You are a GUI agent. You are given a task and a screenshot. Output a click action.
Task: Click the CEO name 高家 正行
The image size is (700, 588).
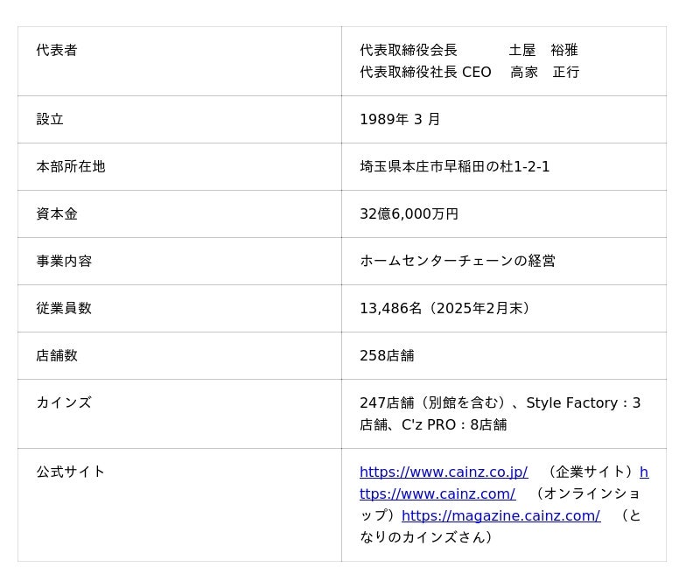544,72
